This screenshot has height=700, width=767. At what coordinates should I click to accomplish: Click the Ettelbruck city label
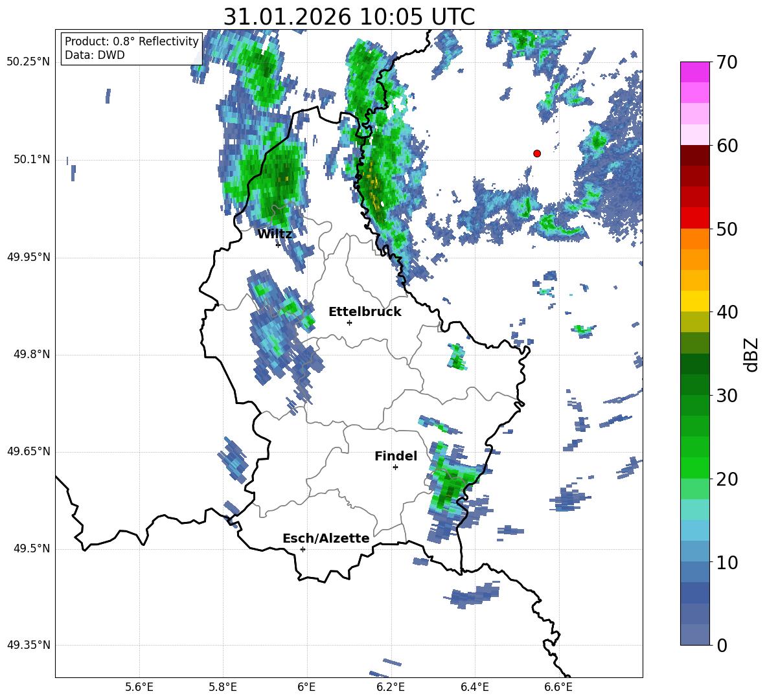tap(365, 312)
